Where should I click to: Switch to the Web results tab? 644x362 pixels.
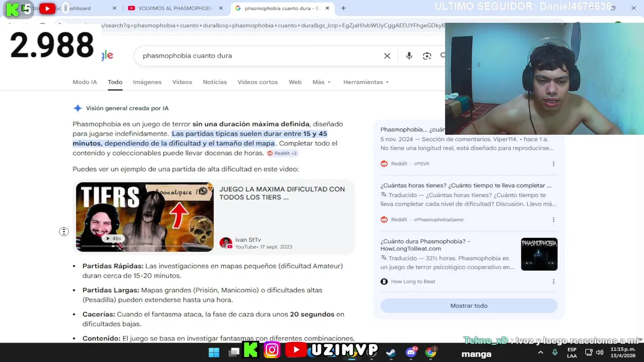coord(295,82)
